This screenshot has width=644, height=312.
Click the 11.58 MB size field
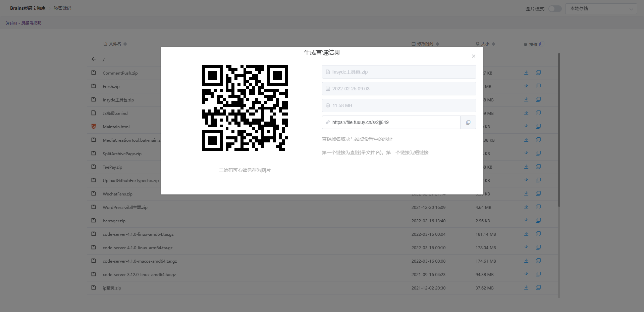(x=399, y=105)
